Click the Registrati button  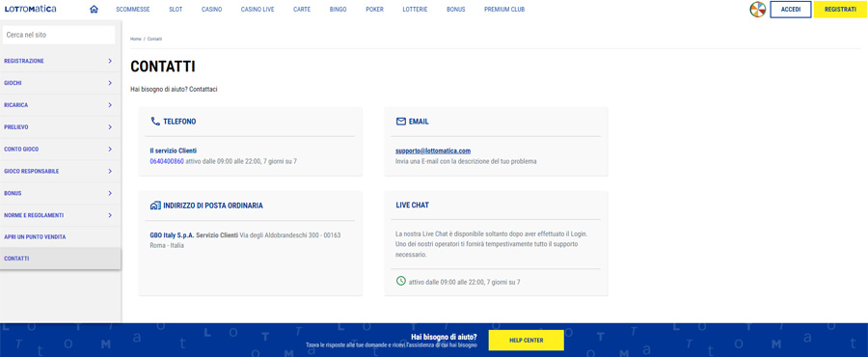[x=840, y=10]
